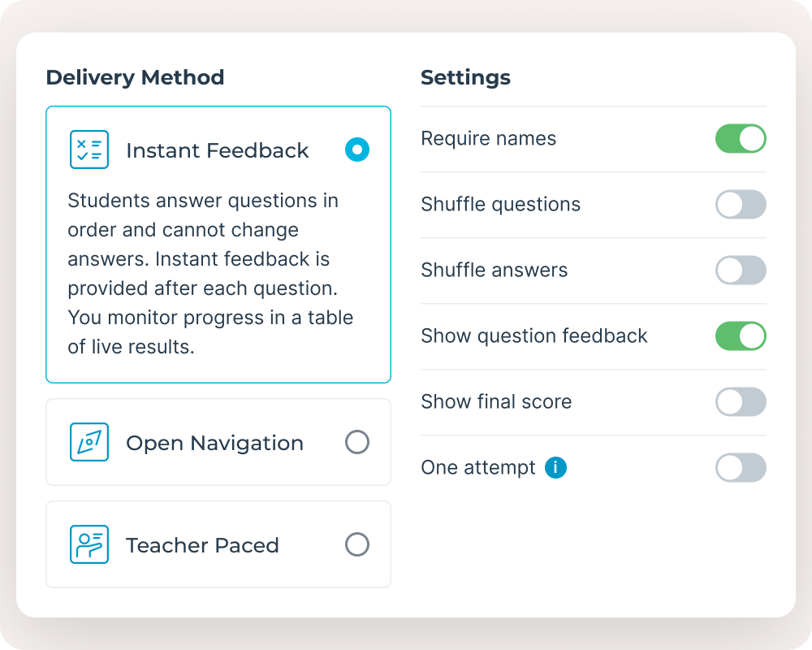Click the Teacher Paced title text
Image resolution: width=812 pixels, height=650 pixels.
click(202, 545)
